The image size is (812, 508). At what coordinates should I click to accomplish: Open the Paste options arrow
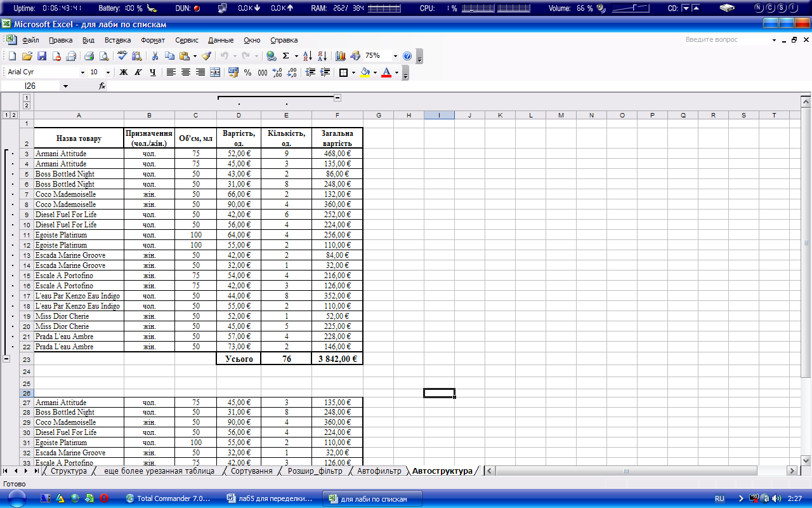point(195,56)
